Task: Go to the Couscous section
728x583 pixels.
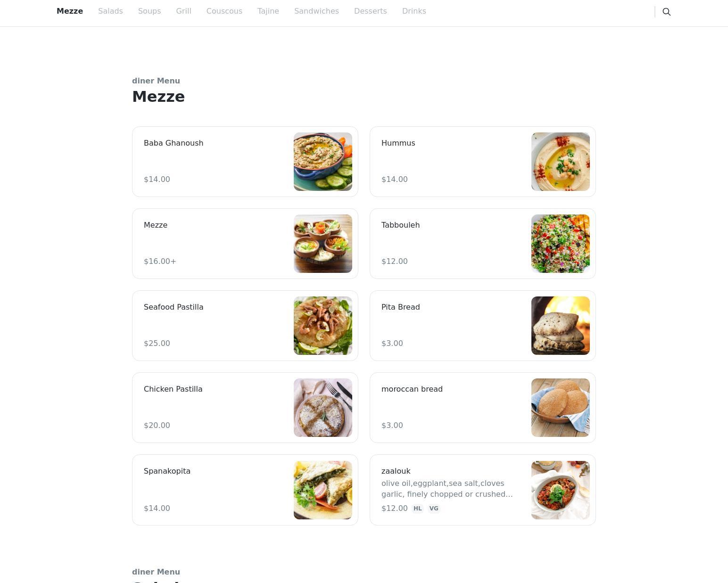Action: point(224,11)
